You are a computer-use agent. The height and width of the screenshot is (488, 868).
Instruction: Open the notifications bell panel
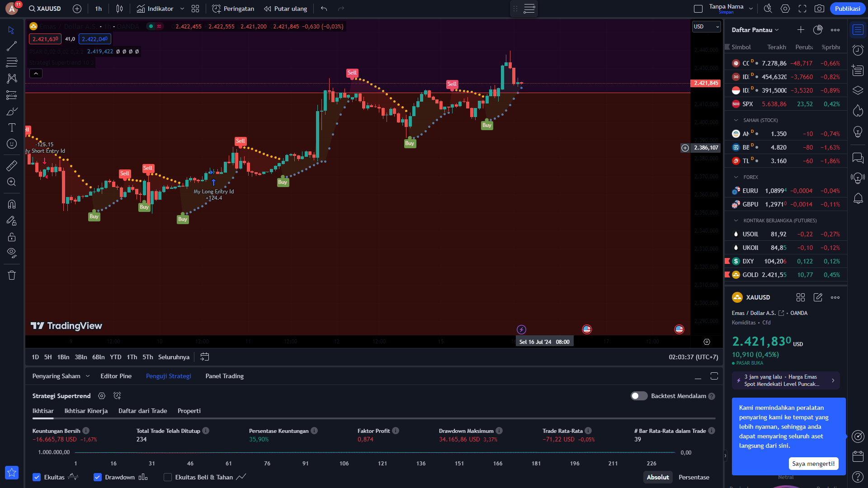click(x=858, y=198)
